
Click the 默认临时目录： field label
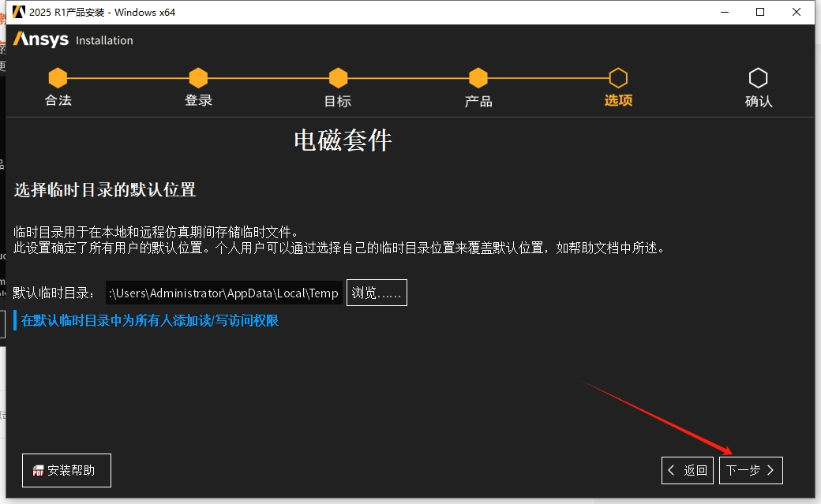(x=54, y=293)
